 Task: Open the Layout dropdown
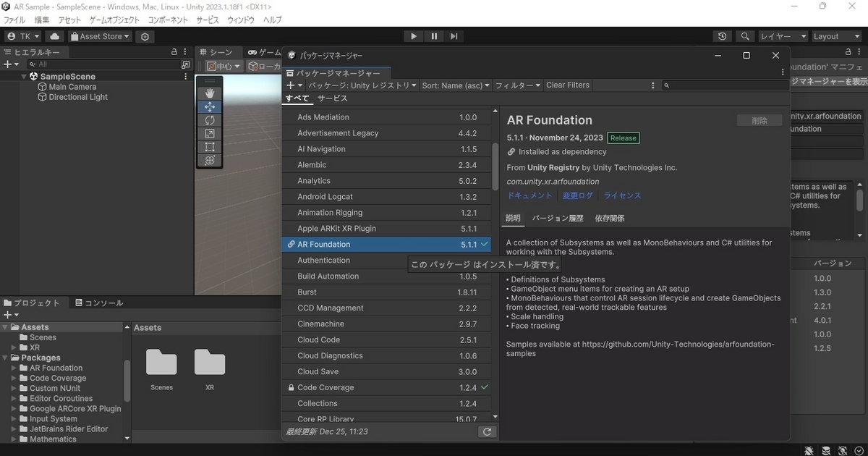tap(836, 36)
